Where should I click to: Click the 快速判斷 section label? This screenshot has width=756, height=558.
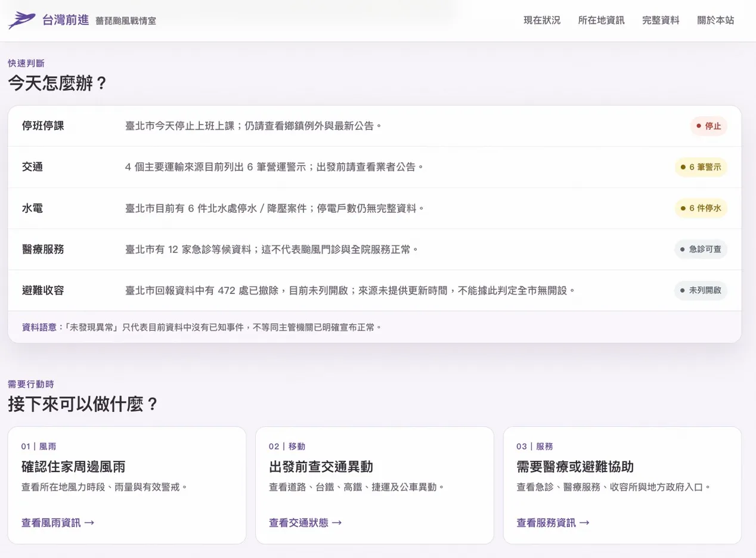pos(26,63)
